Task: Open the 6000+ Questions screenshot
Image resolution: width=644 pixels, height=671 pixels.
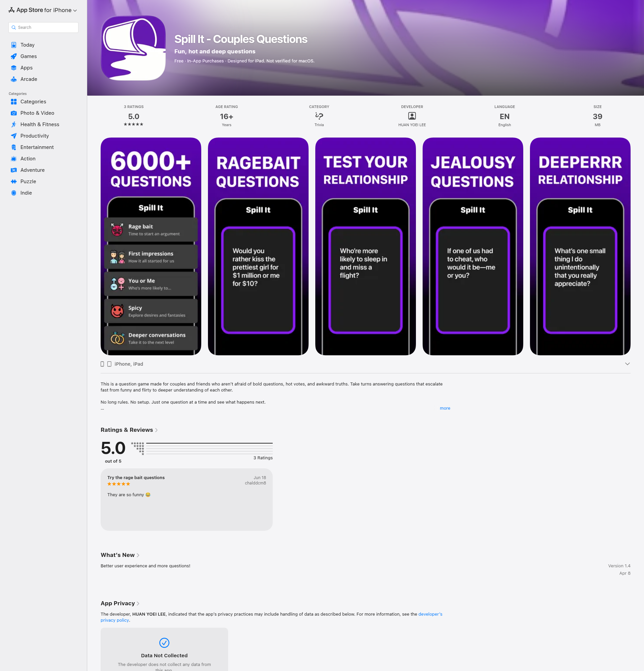Action: (x=151, y=247)
